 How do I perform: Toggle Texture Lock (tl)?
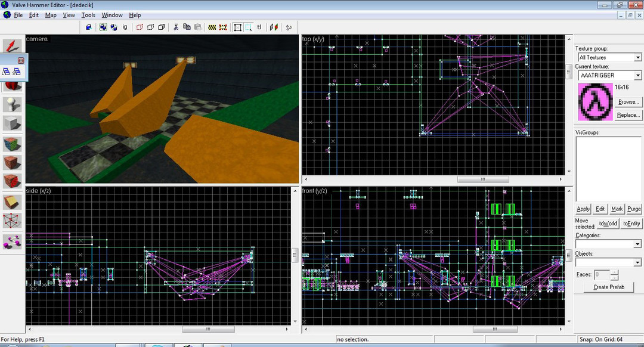click(259, 27)
